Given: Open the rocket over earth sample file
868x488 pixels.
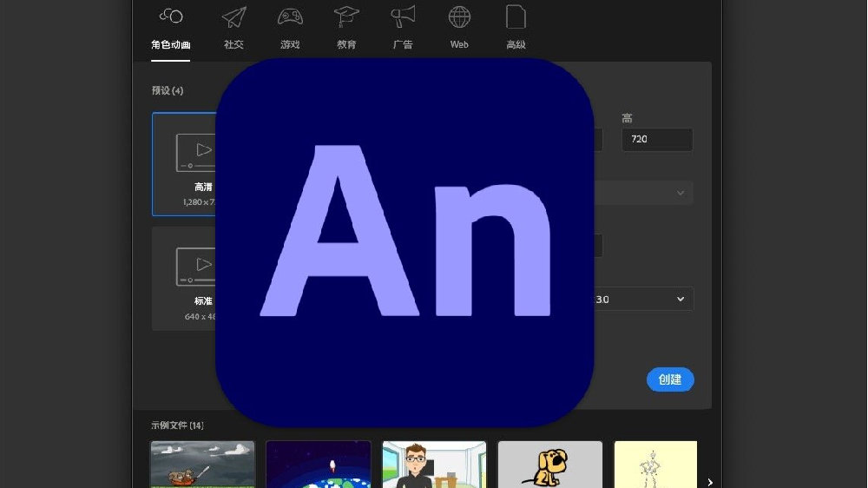Looking at the screenshot, I should (x=319, y=465).
